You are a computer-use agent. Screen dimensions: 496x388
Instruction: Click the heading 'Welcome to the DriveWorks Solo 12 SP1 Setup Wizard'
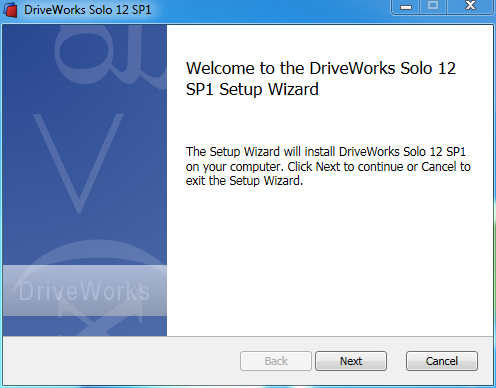321,79
